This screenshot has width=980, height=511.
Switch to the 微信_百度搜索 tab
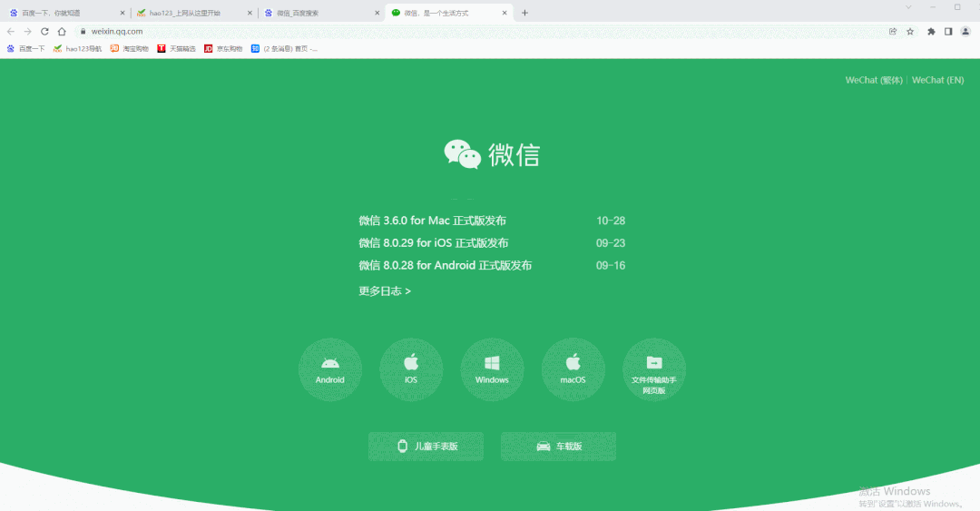(x=320, y=13)
